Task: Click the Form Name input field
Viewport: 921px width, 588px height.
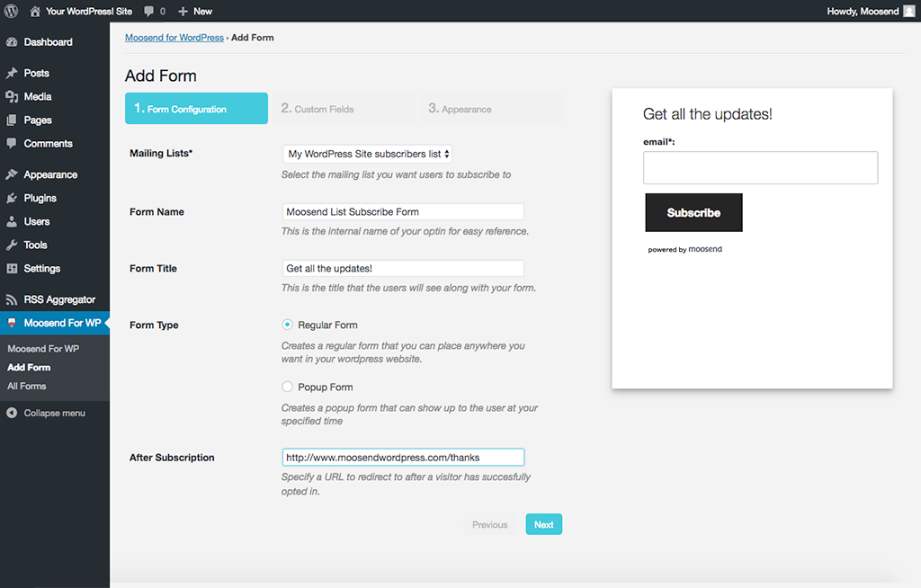Action: click(403, 211)
